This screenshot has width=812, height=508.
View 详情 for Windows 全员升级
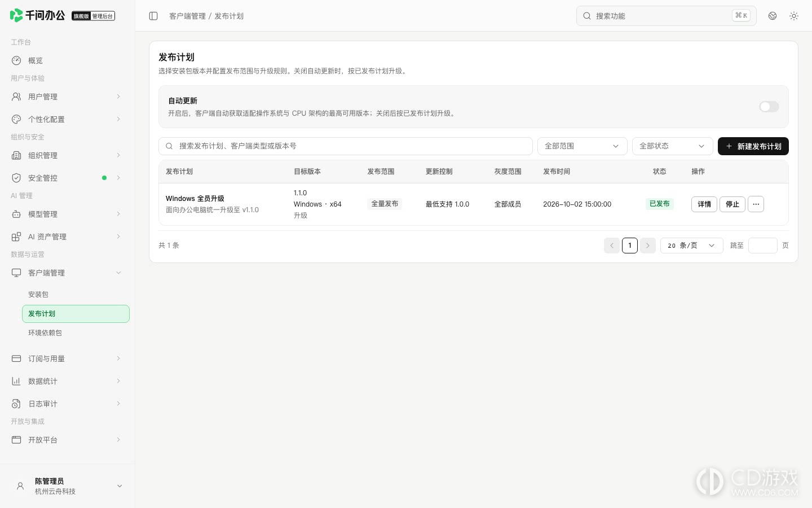(704, 204)
